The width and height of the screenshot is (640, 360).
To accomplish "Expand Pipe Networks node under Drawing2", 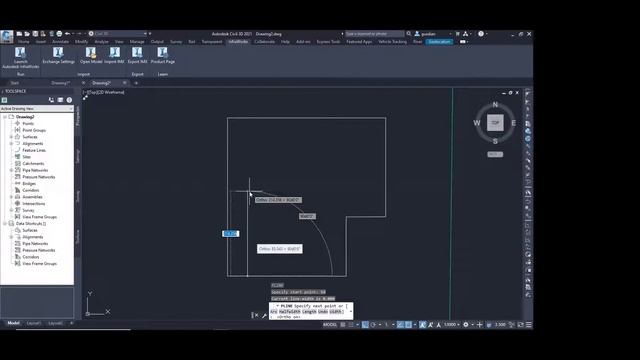I will (11, 170).
